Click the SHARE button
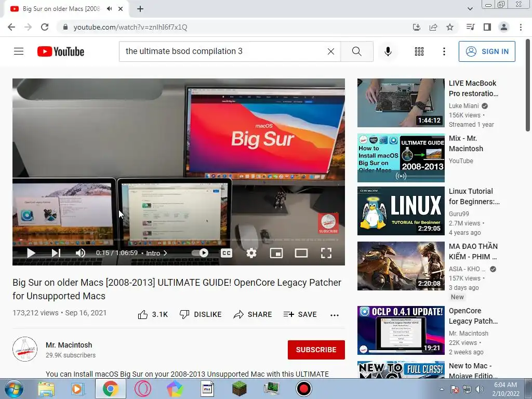Image resolution: width=532 pixels, height=399 pixels. [253, 314]
